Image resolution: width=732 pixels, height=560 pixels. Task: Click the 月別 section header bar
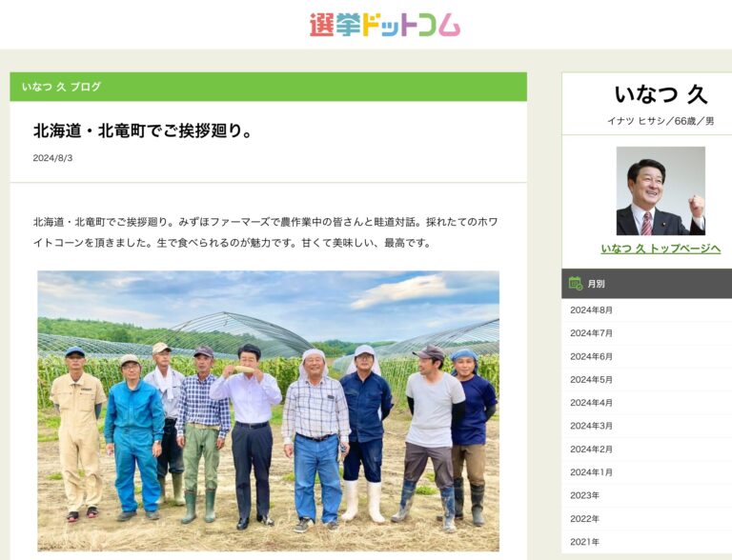646,283
